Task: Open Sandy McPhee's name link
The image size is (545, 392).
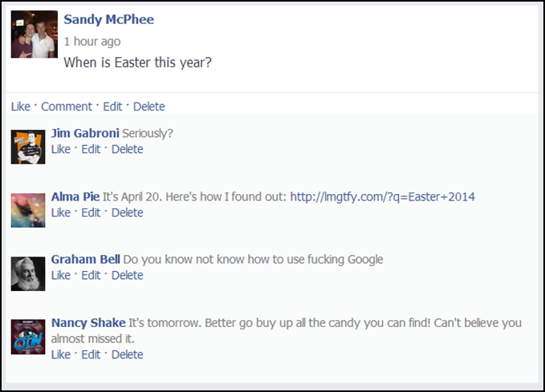Action: tap(109, 19)
